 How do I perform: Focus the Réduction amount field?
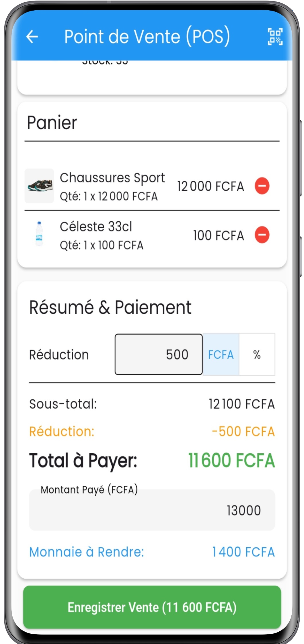[159, 354]
